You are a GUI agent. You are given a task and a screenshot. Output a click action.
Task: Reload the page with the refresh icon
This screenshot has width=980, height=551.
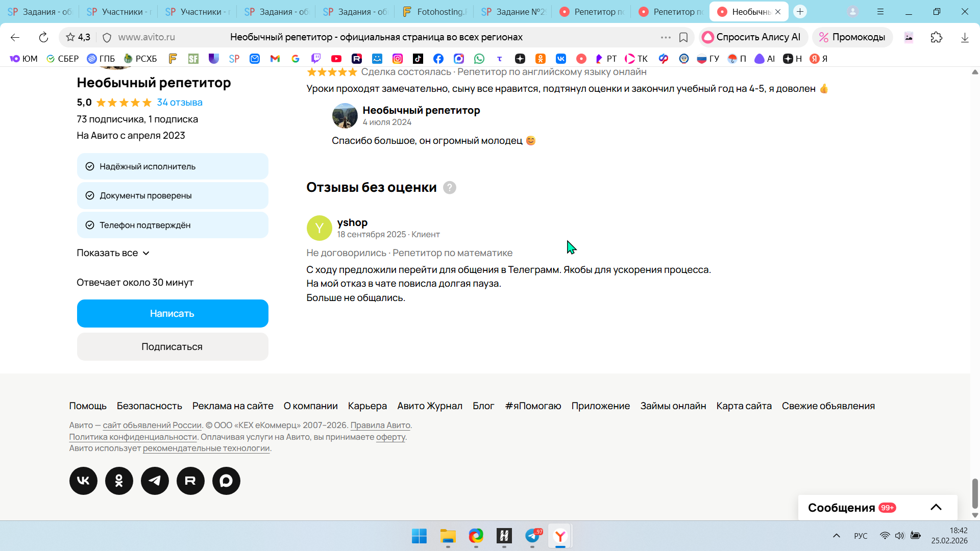tap(43, 37)
